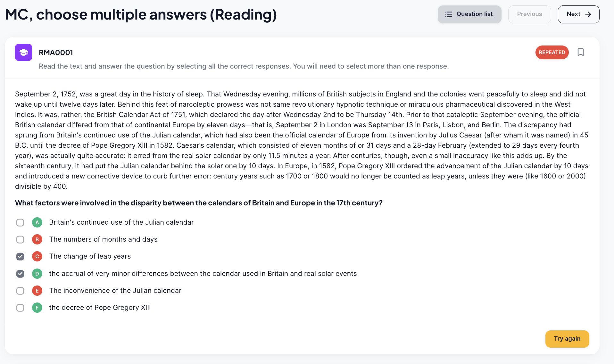Click the purple graduation cap icon
The width and height of the screenshot is (614, 364).
(x=23, y=52)
